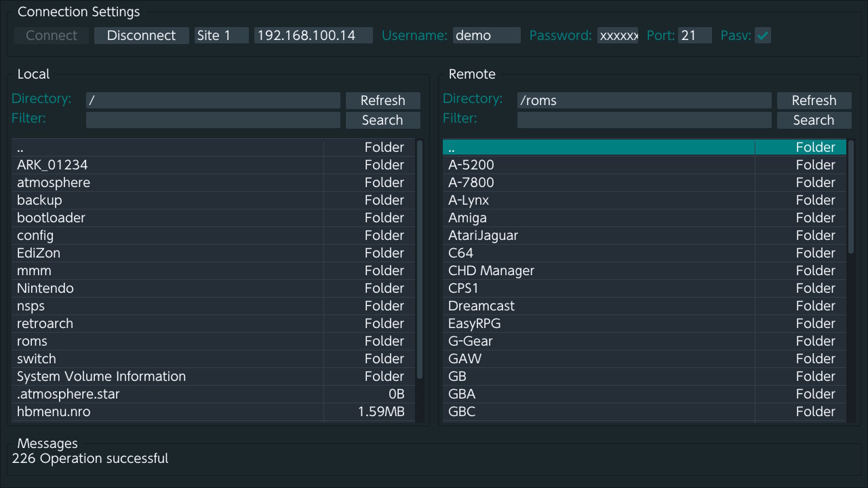This screenshot has width=868, height=488.
Task: Select the Nintendo folder in Local list
Action: pyautogui.click(x=45, y=288)
